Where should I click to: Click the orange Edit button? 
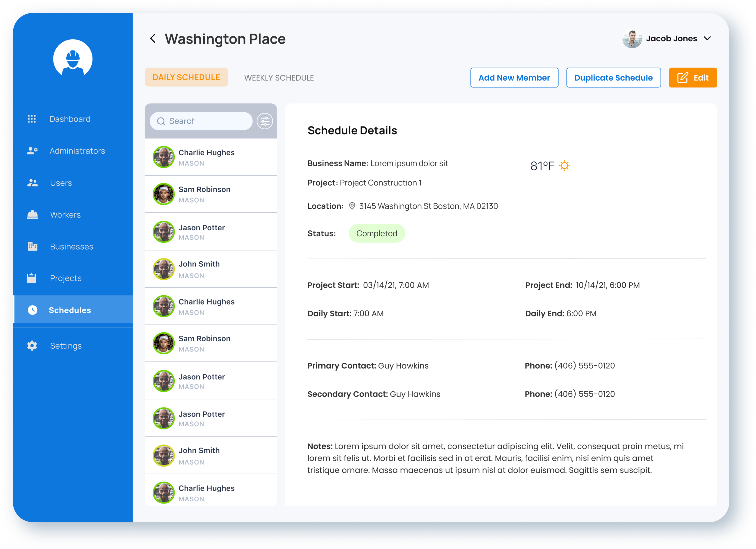point(693,78)
